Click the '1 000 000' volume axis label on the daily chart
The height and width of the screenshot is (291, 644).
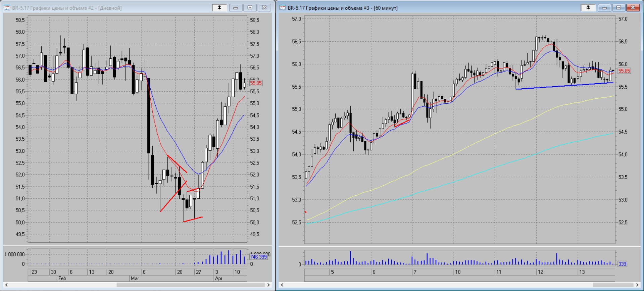click(x=14, y=254)
